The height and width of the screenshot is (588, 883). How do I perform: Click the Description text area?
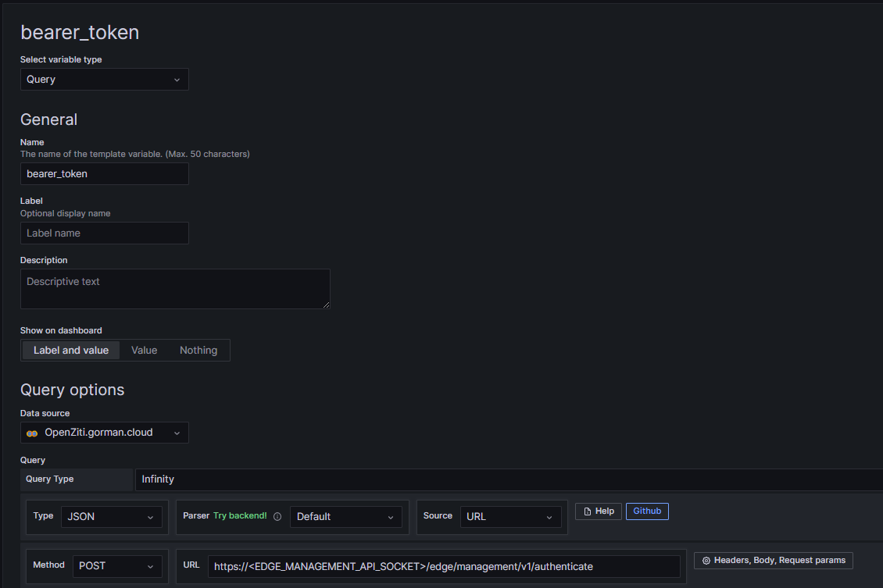click(x=175, y=289)
